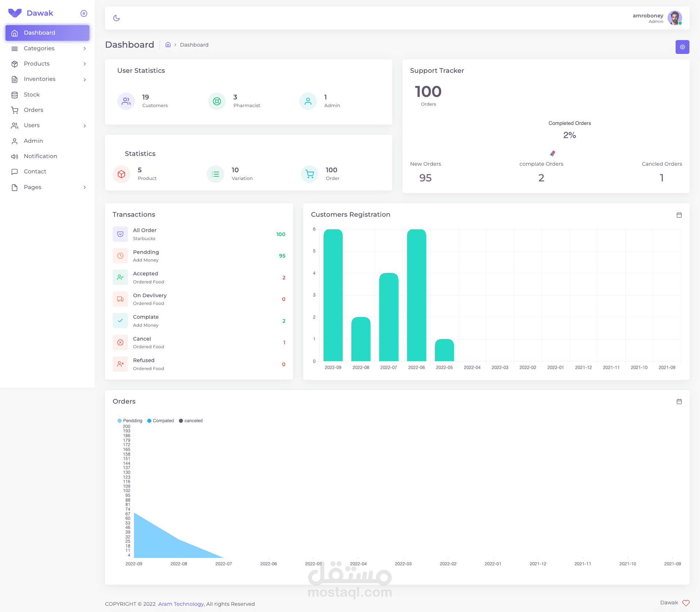Click the footer heart icon
This screenshot has width=700, height=612.
tap(686, 603)
